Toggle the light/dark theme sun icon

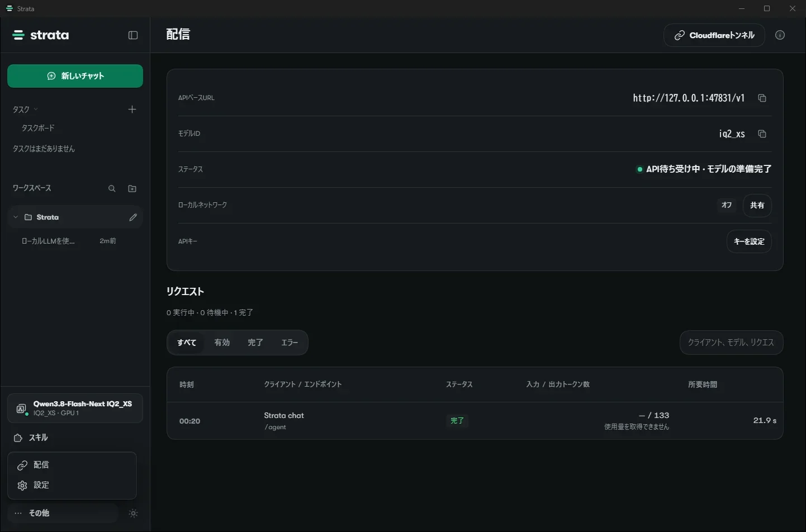point(133,513)
